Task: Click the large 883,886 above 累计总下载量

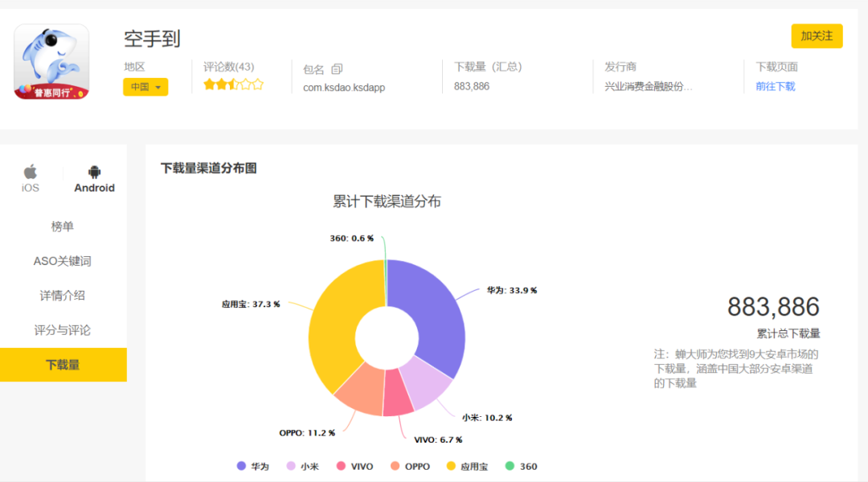Action: coord(773,307)
